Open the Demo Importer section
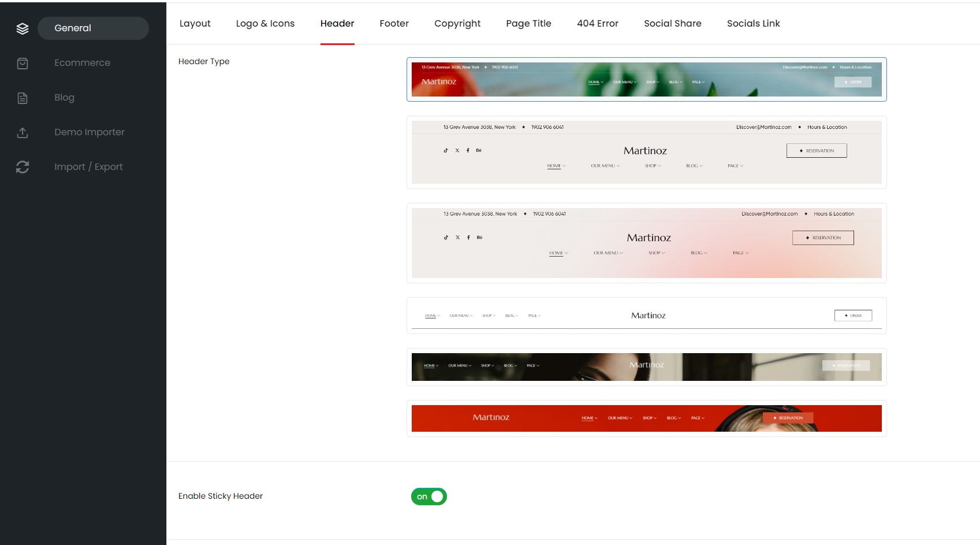This screenshot has height=545, width=980. pyautogui.click(x=89, y=132)
